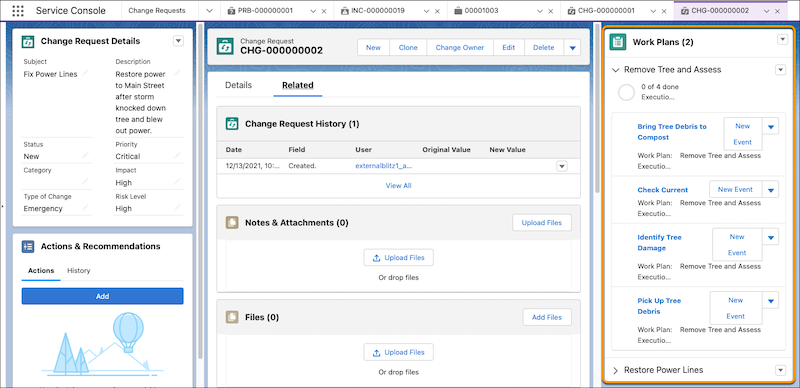The height and width of the screenshot is (388, 800).
Task: Click the Notes & Attachments icon
Action: [232, 223]
